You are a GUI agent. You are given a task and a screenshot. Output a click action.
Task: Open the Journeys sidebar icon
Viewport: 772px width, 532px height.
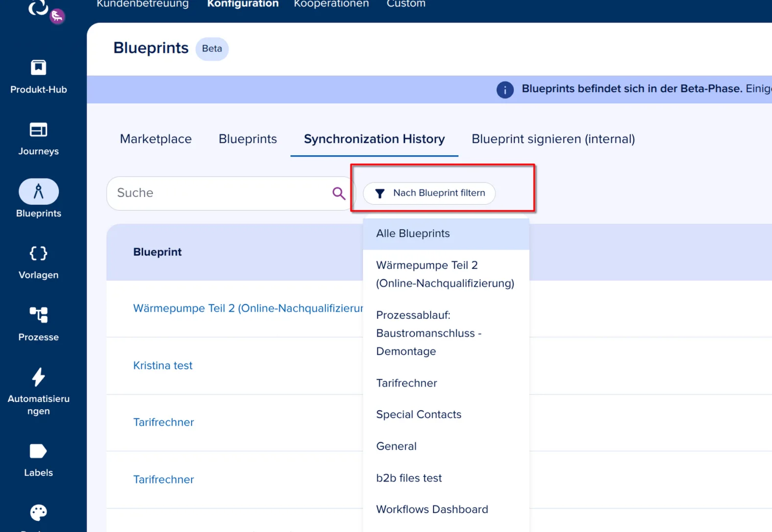[39, 130]
